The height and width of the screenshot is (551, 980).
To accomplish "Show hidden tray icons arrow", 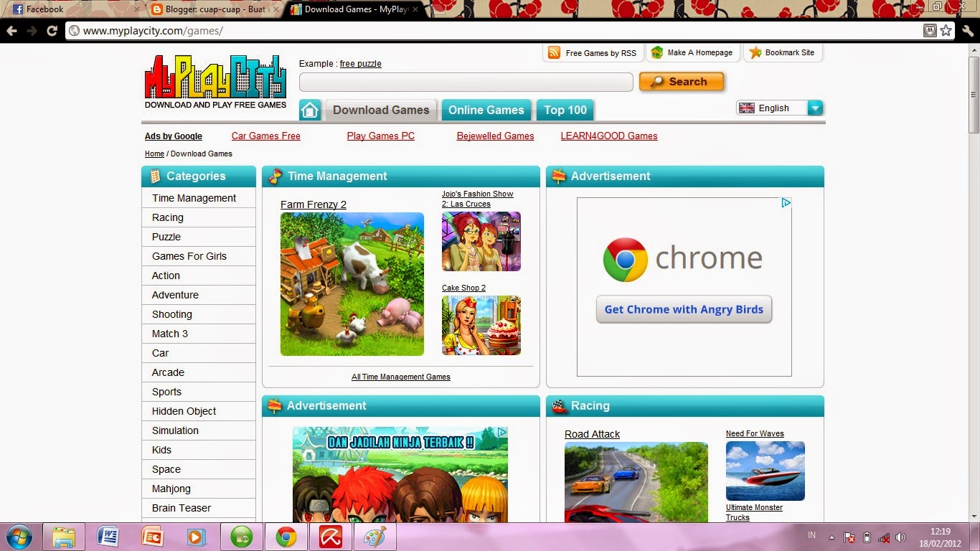I will [x=831, y=537].
